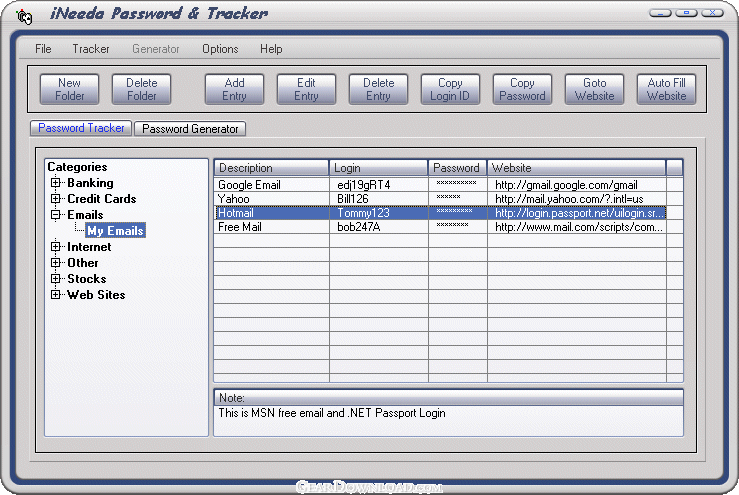
Task: Click the Auto Fill Website button
Action: 666,89
